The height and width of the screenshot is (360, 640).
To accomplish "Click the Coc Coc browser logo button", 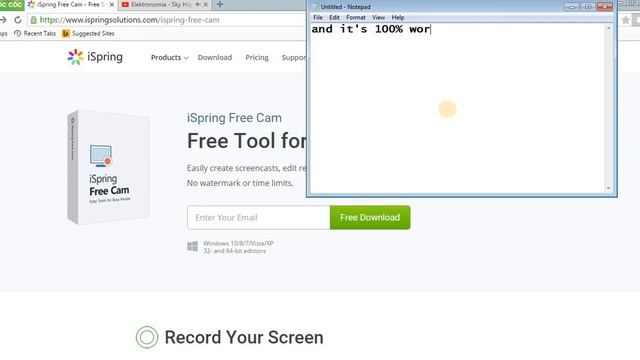I will [12, 4].
